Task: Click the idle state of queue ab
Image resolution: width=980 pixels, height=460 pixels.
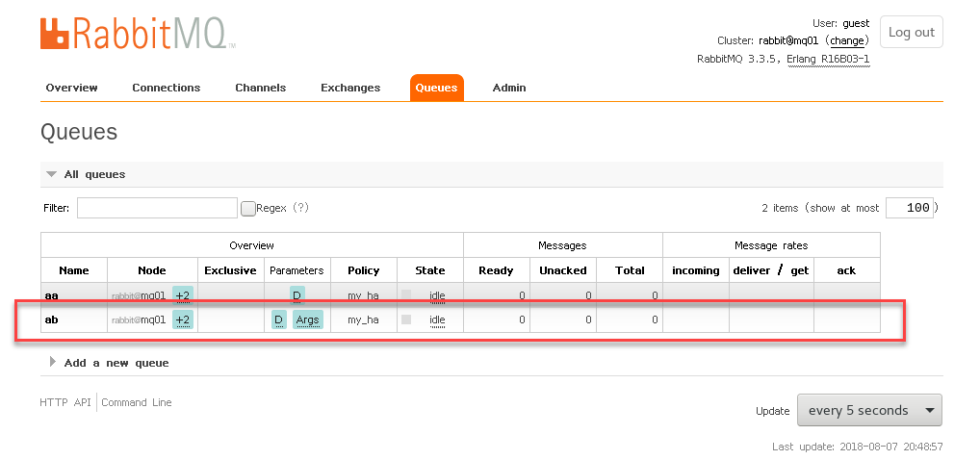Action: (x=437, y=320)
